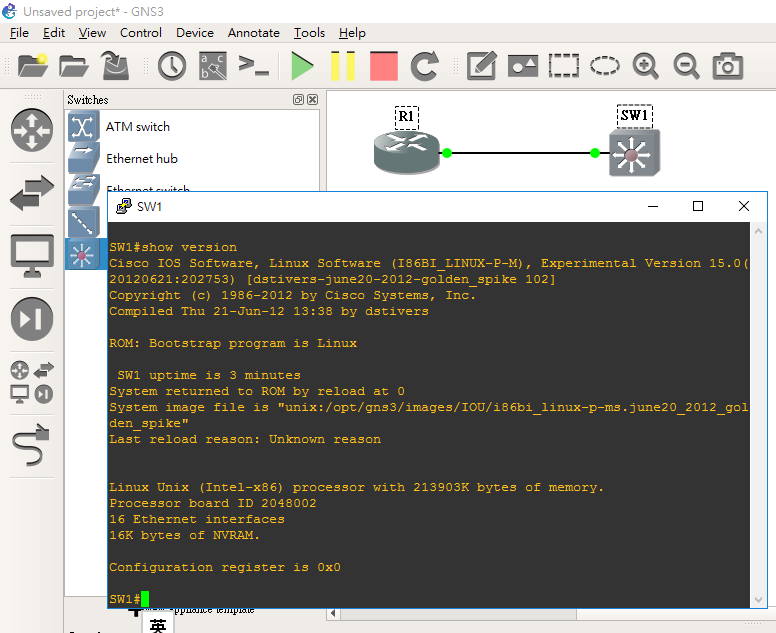
Task: Open the Device menu
Action: (194, 33)
